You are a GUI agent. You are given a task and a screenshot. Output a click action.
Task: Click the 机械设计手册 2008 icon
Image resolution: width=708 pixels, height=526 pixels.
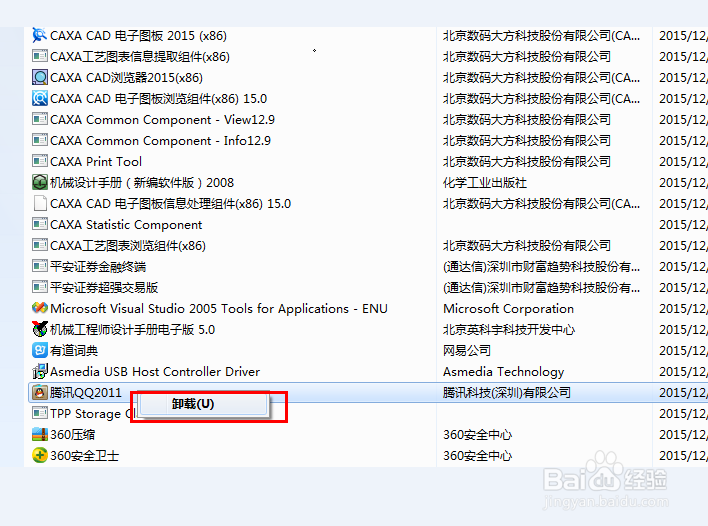click(40, 182)
